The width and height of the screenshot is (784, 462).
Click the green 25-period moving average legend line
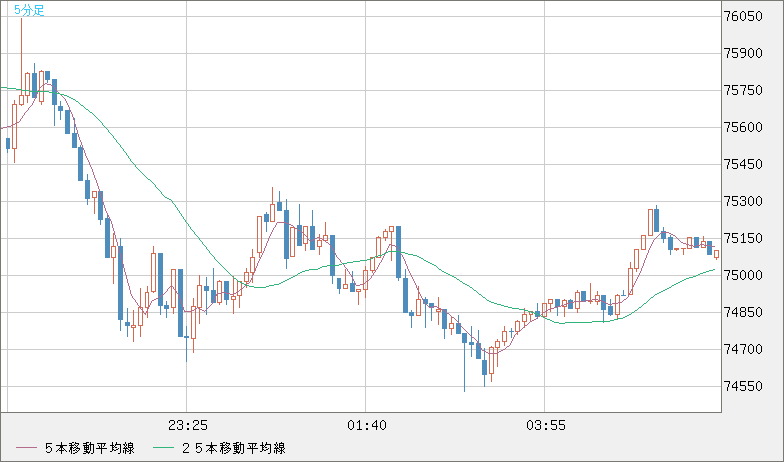pos(164,448)
